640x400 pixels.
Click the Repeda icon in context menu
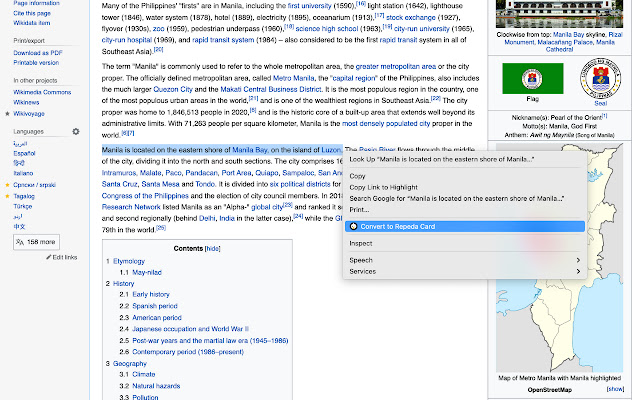point(353,227)
